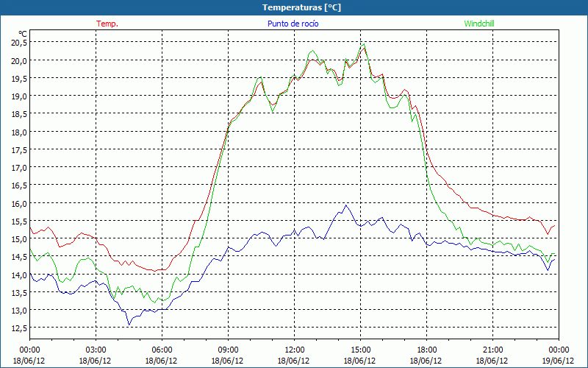588x368 pixels.
Task: Click the 19,0 y-axis value
Action: coord(19,96)
